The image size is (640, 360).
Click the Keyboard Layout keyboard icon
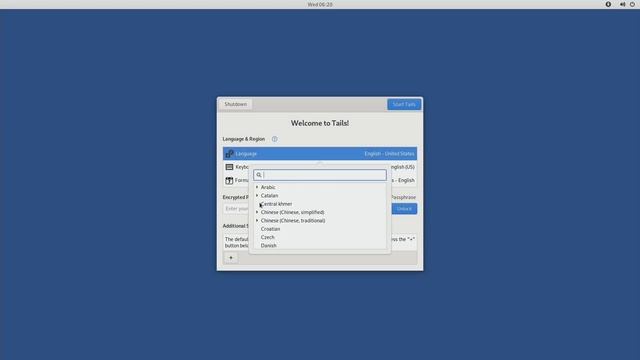point(229,167)
